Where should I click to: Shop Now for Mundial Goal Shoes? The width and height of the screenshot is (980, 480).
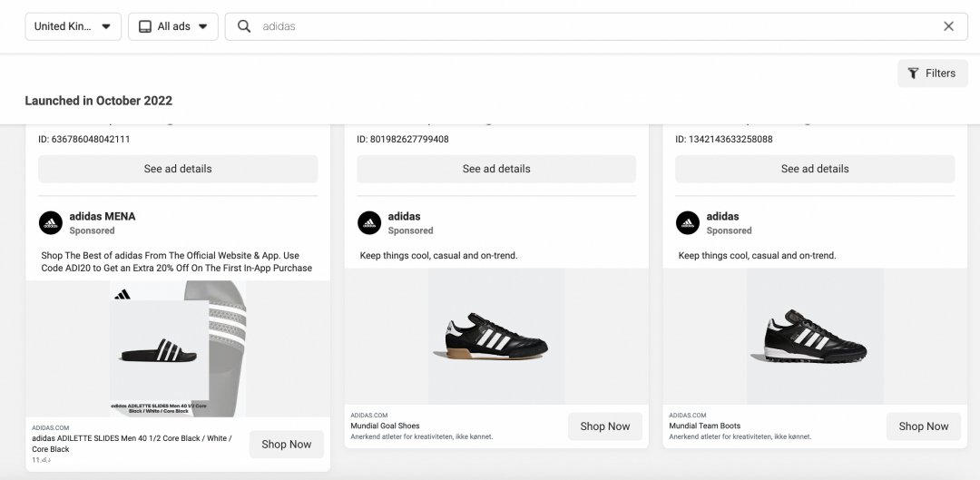click(604, 426)
